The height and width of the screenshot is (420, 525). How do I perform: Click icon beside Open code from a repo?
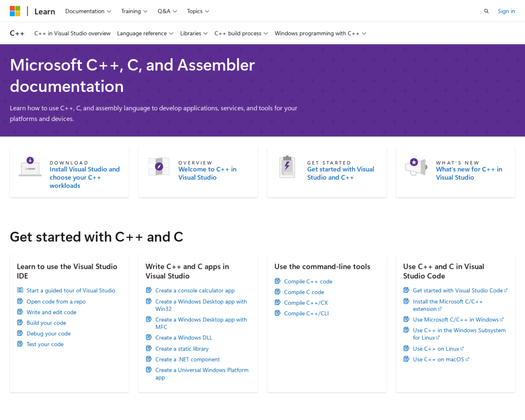[x=20, y=301]
